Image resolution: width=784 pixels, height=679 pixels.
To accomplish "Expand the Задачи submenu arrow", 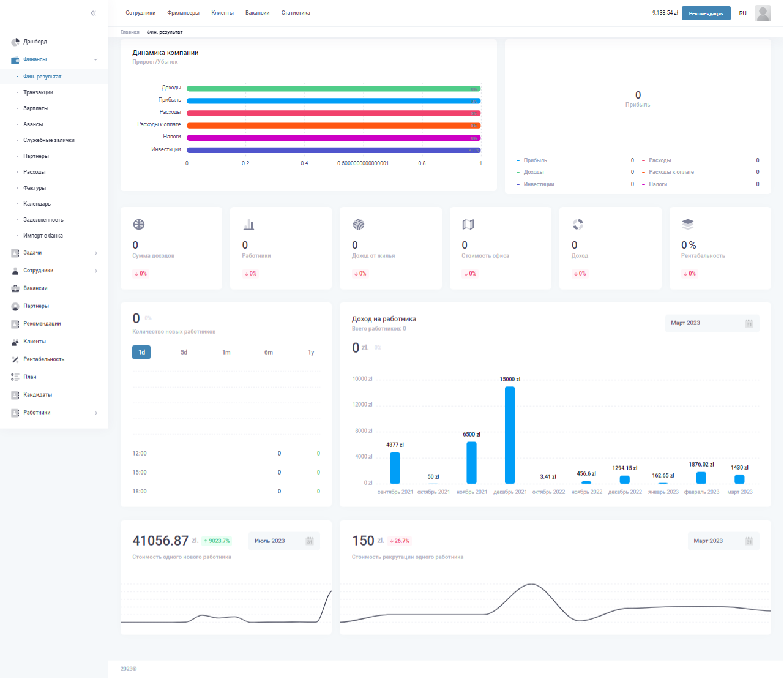I will (x=96, y=253).
